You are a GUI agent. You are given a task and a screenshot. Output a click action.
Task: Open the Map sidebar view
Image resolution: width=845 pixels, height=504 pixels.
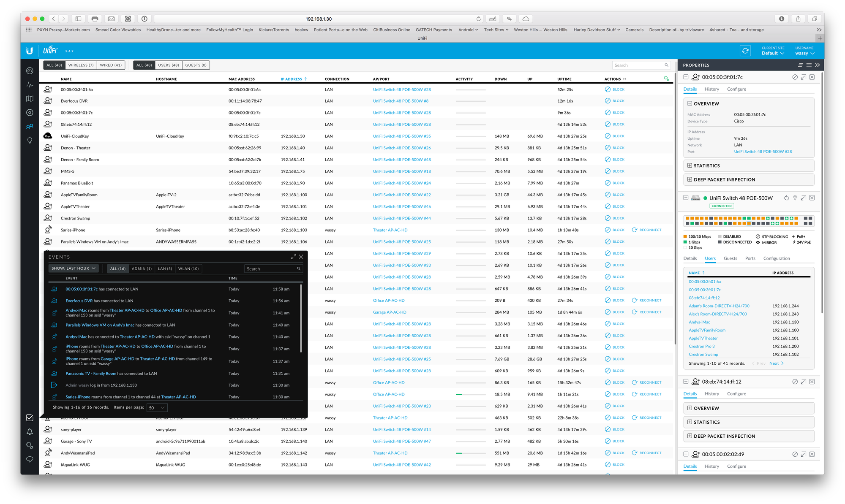coord(30,98)
